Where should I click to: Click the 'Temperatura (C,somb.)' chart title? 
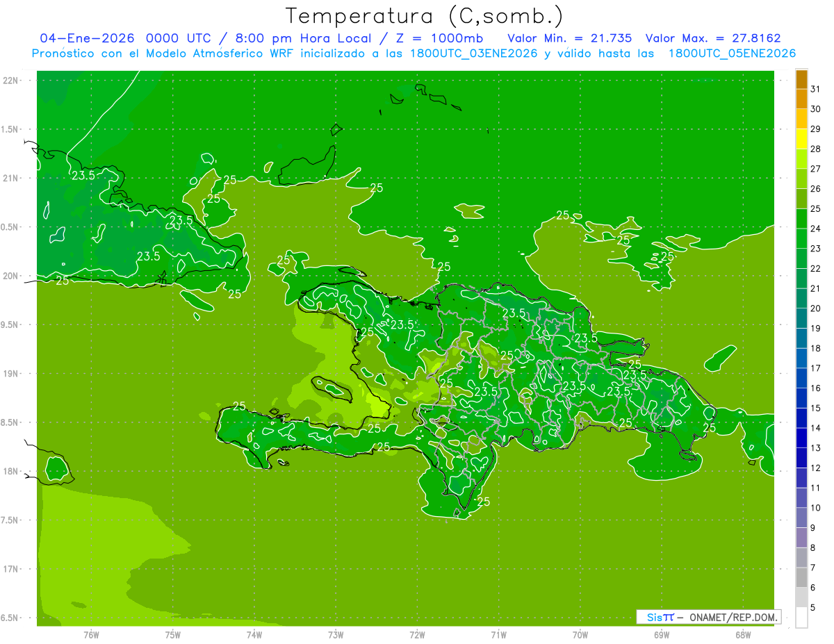coord(424,16)
